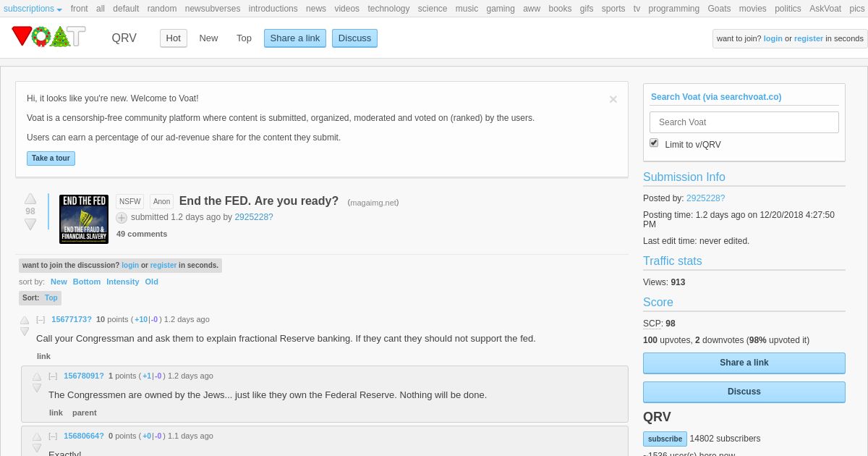Image resolution: width=868 pixels, height=456 pixels.
Task: Open permalink of comment 15677173
Action: 44,356
